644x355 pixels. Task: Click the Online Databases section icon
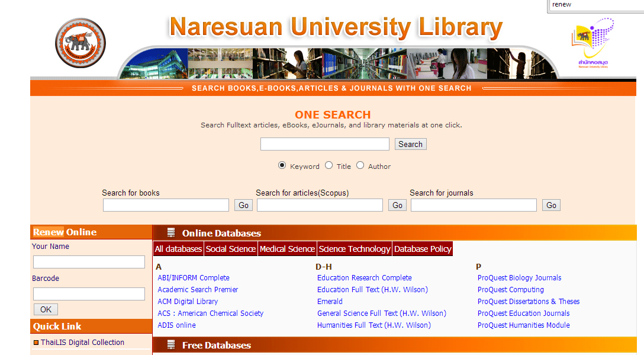(171, 233)
